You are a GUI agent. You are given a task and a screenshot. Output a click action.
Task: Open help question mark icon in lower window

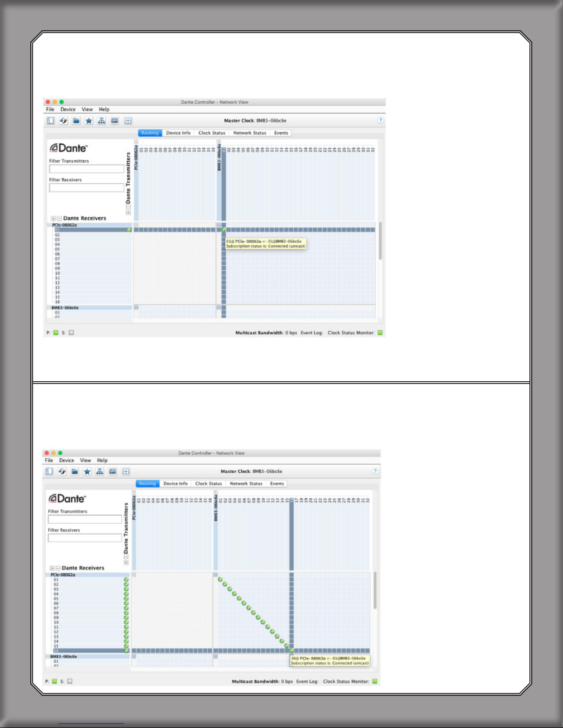(x=375, y=471)
